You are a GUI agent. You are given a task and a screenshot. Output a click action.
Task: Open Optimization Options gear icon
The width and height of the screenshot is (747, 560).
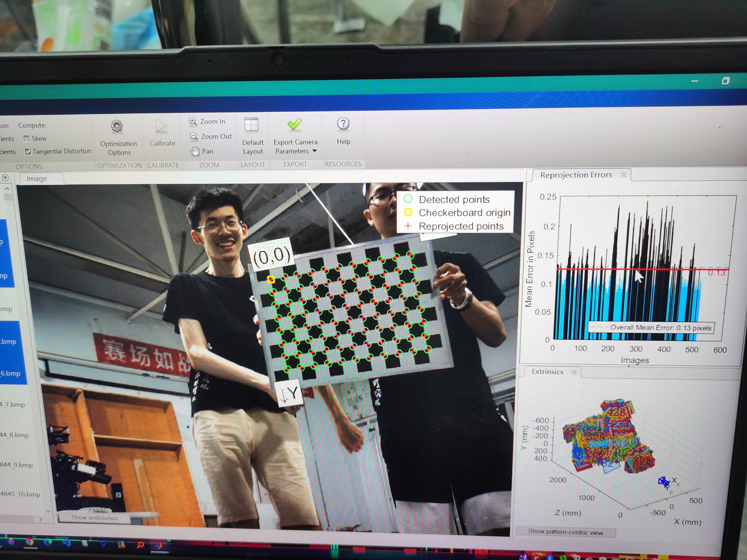(117, 126)
